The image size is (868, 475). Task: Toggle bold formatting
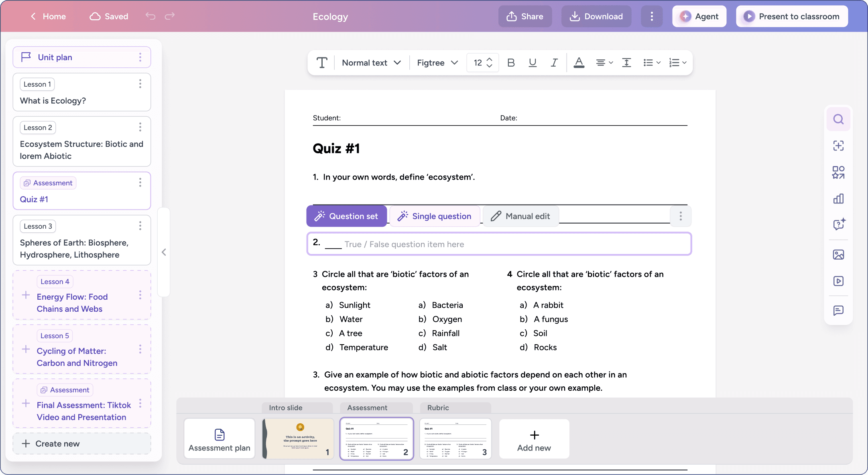pyautogui.click(x=511, y=63)
